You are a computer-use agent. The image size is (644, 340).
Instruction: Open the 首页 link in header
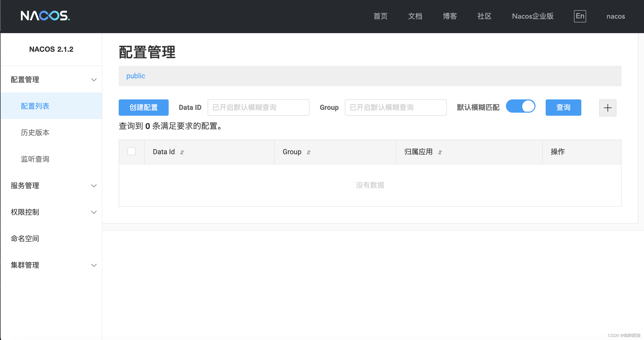pos(380,16)
